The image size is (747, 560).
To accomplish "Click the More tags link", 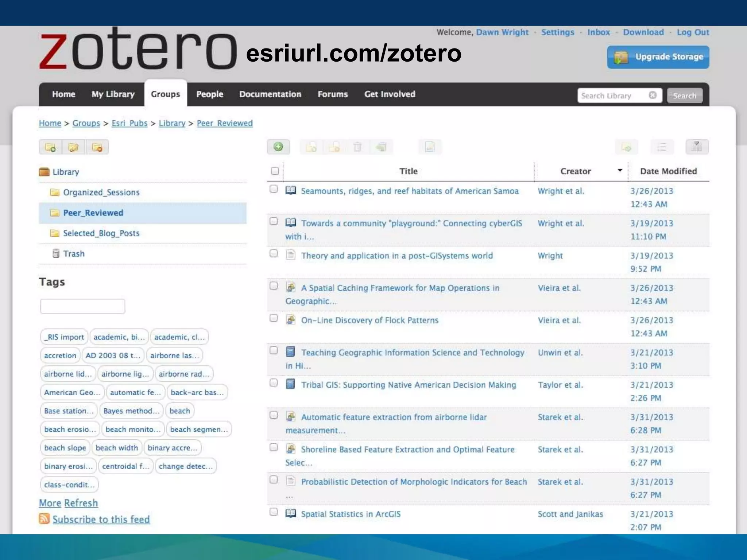I will click(50, 503).
